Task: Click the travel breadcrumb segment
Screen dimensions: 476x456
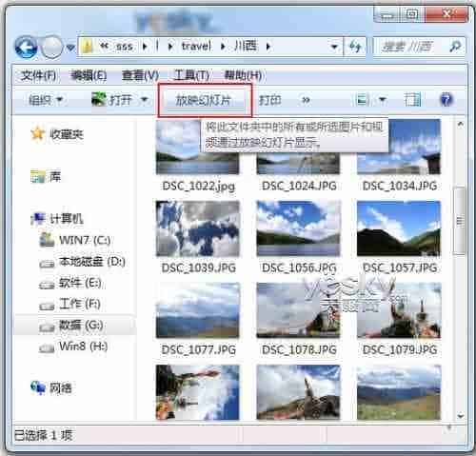Action: point(196,47)
